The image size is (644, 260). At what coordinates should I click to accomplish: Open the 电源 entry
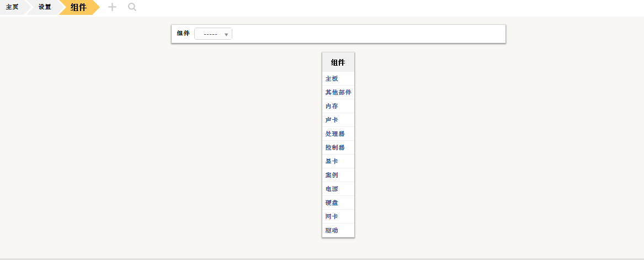pyautogui.click(x=332, y=189)
